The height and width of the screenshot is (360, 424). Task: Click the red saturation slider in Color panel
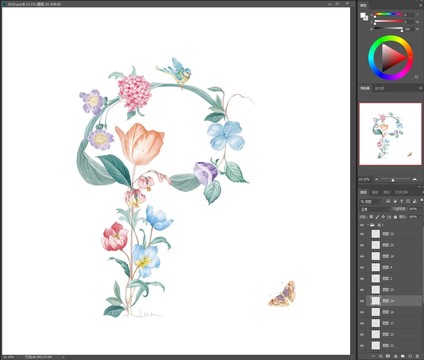(x=388, y=21)
